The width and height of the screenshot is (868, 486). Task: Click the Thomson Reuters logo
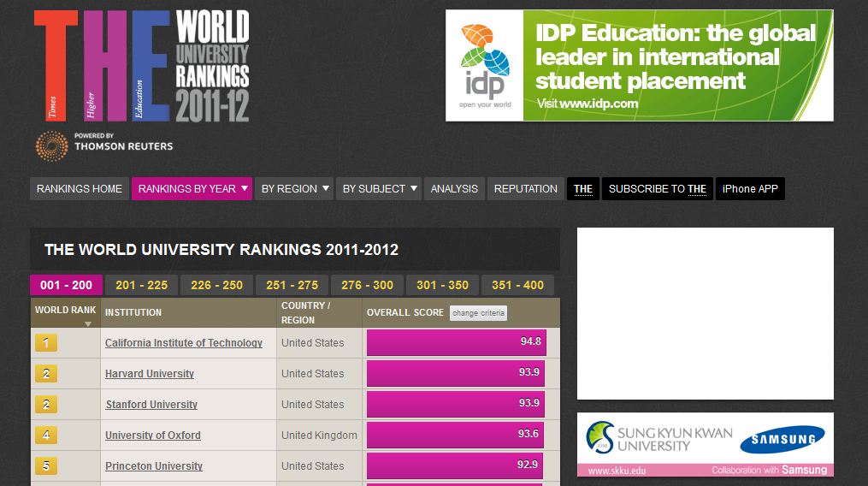pyautogui.click(x=104, y=145)
